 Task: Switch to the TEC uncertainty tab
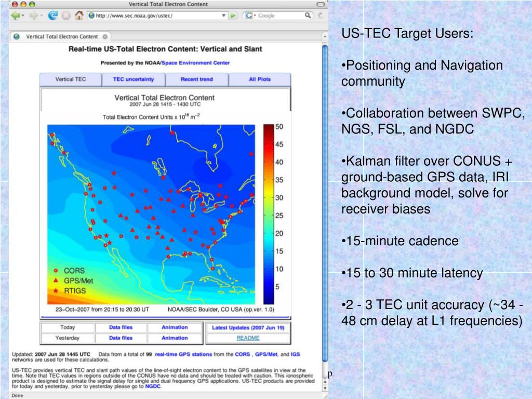(x=134, y=79)
